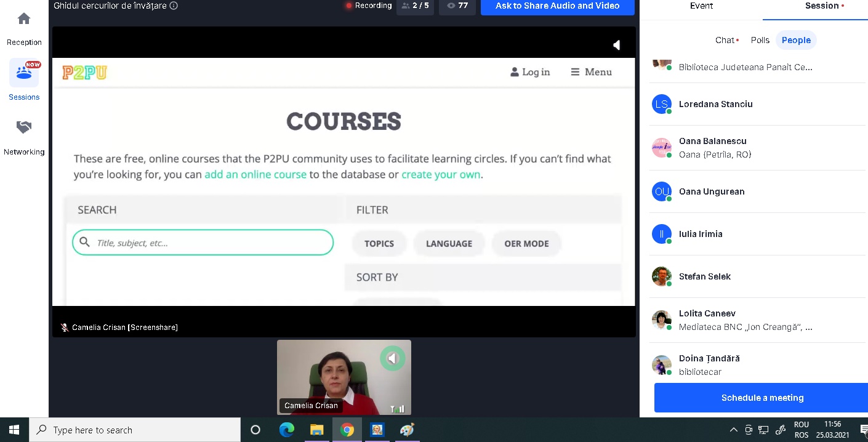868x442 pixels.
Task: Expand the TOPICS filter
Action: [x=379, y=244]
